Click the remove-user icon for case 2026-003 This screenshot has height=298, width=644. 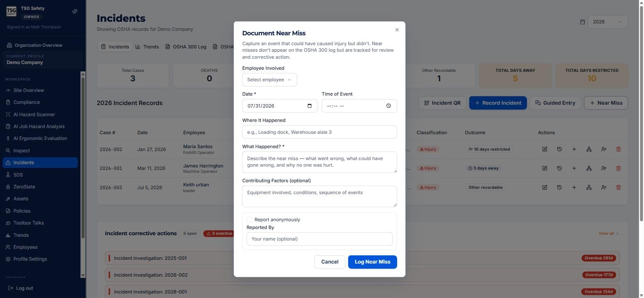(x=604, y=188)
